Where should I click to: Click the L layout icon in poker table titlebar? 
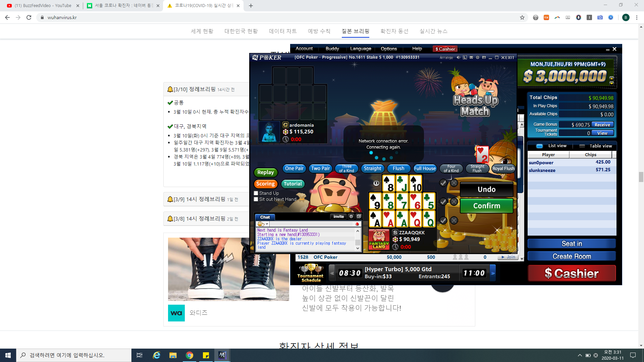tap(465, 58)
